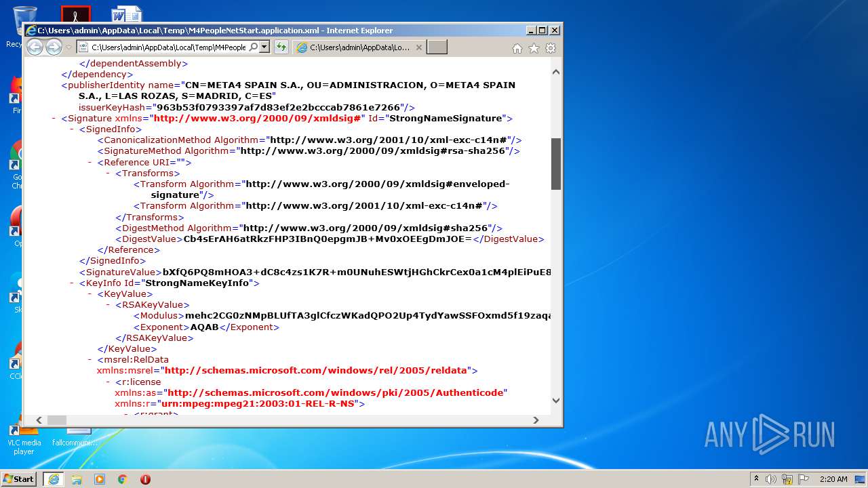Click the Modulus value starting mehc2CG0zNMp

point(368,316)
